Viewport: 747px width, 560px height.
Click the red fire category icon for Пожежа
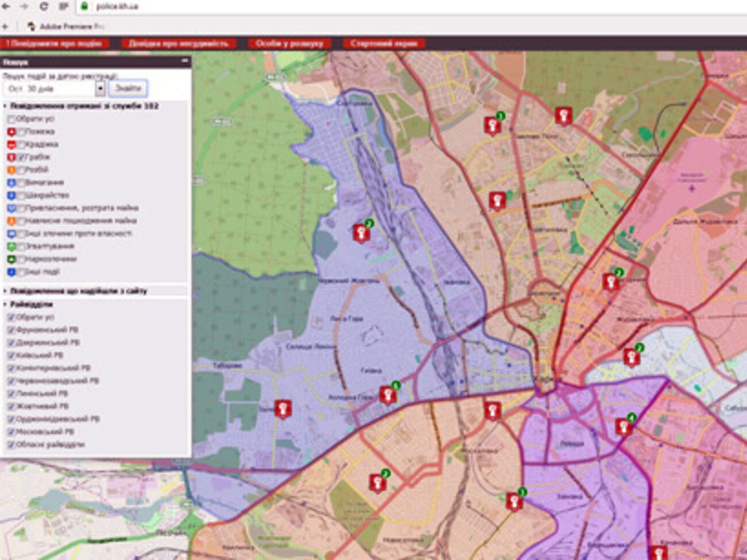11,132
